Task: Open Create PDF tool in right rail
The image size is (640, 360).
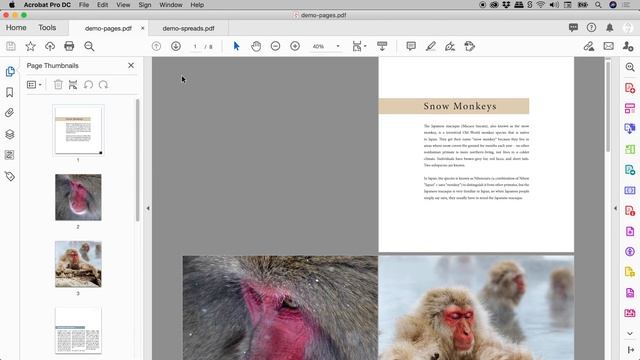Action: tap(630, 88)
